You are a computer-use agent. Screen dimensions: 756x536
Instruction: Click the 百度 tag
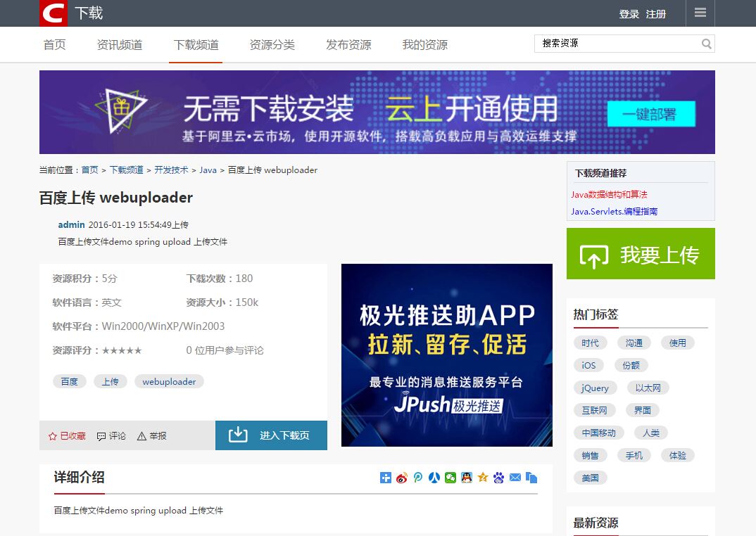70,381
